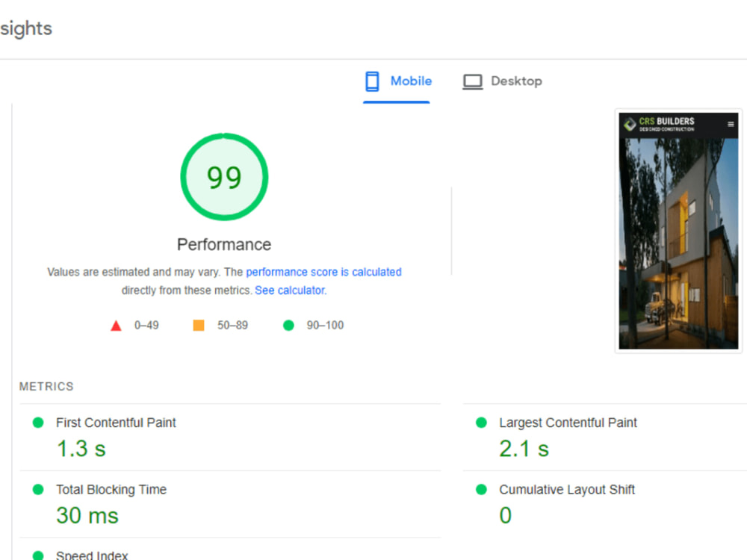Click the desktop laptop icon

pos(473,81)
